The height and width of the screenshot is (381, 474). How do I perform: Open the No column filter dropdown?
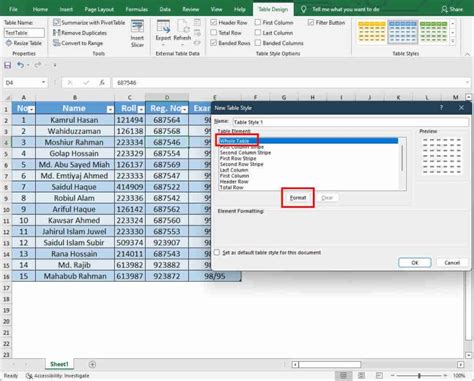[31, 109]
